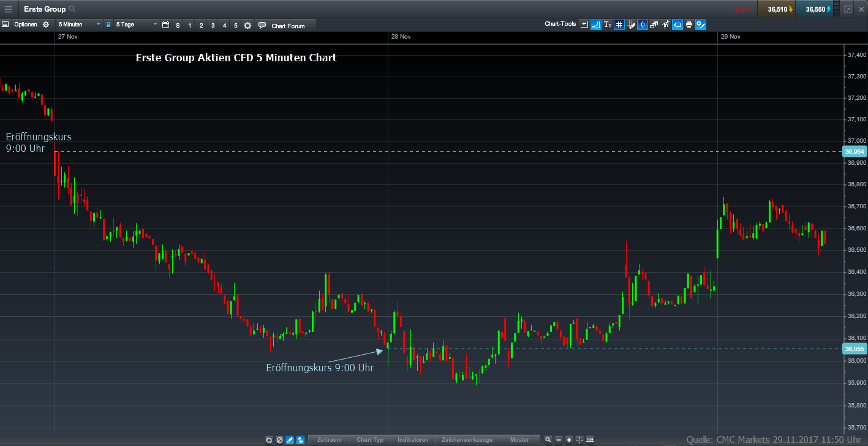Click the sentiment bar beside the buy price
868x446 pixels.
point(837,9)
